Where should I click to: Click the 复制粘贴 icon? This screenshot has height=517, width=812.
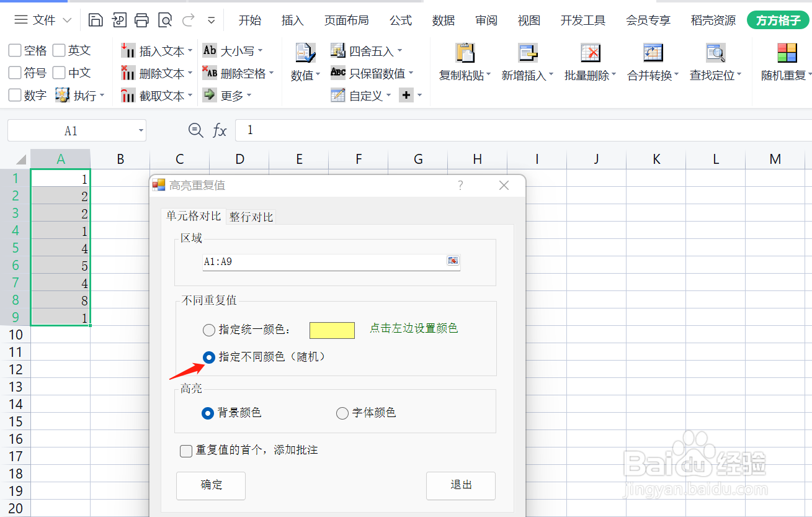465,53
